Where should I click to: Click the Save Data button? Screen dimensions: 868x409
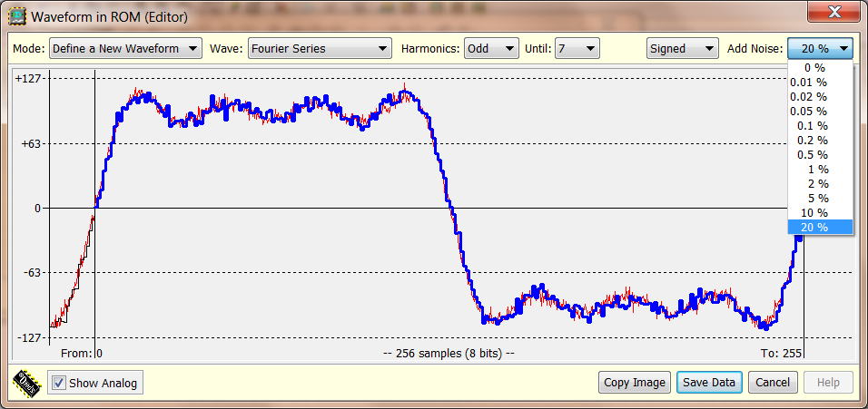coord(709,383)
